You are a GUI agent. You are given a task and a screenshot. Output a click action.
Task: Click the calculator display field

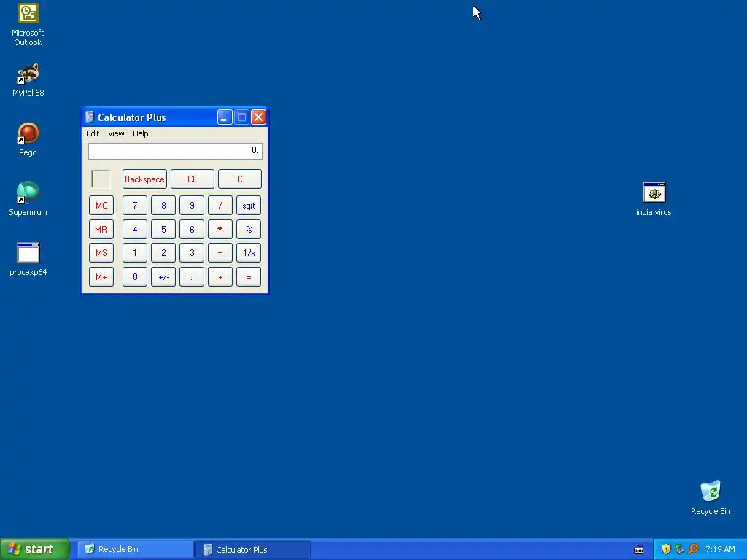click(x=175, y=151)
